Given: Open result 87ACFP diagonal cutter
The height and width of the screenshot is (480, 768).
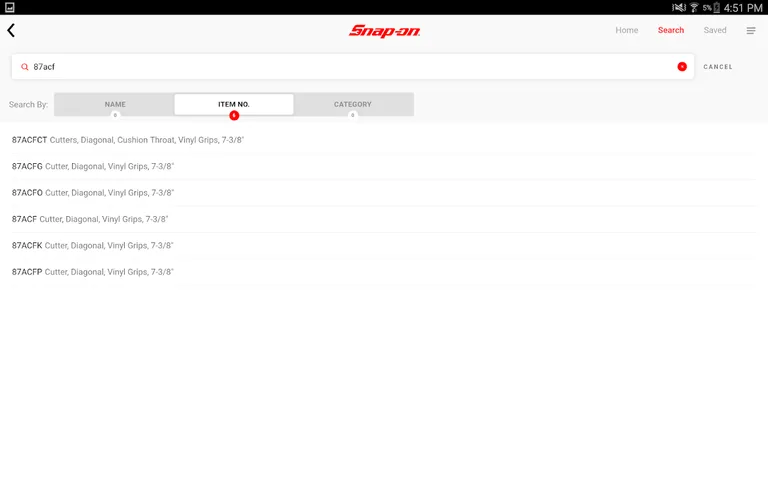Looking at the screenshot, I should [x=384, y=272].
